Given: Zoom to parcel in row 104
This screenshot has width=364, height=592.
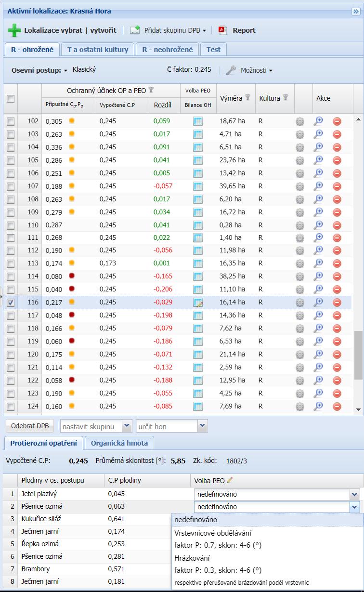Looking at the screenshot, I should point(318,147).
